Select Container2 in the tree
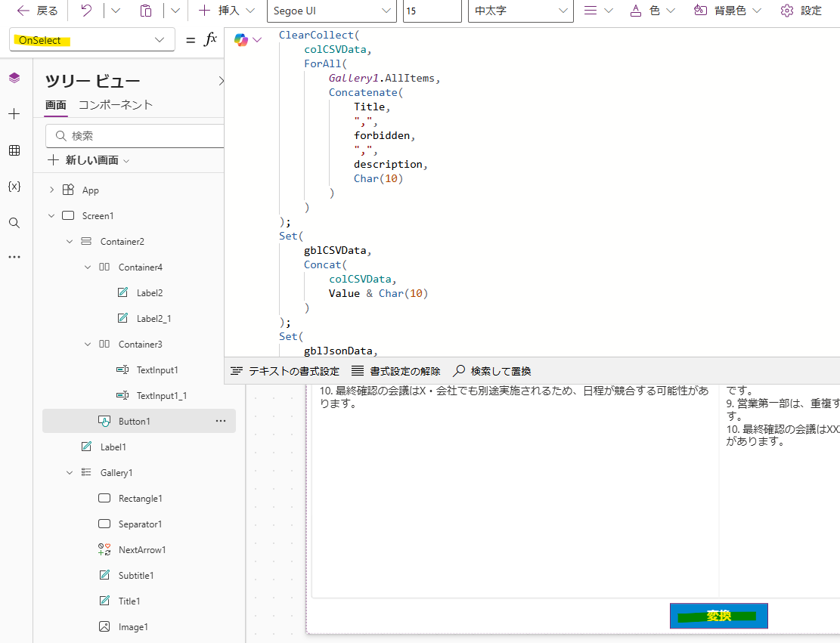The height and width of the screenshot is (643, 840). pyautogui.click(x=122, y=242)
